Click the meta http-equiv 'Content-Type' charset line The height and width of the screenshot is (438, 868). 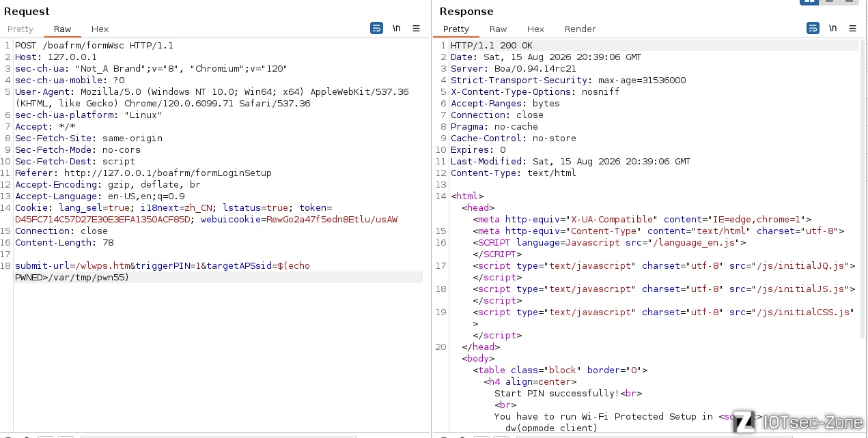coord(658,231)
